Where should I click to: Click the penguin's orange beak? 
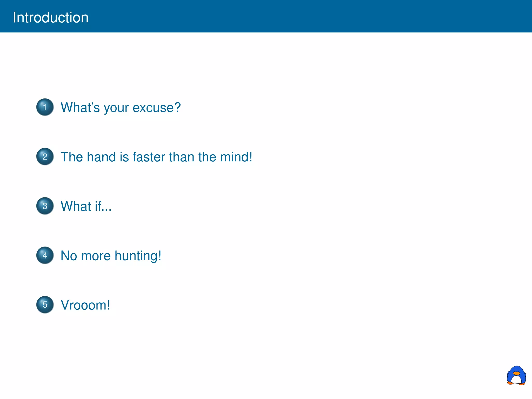coord(516,373)
